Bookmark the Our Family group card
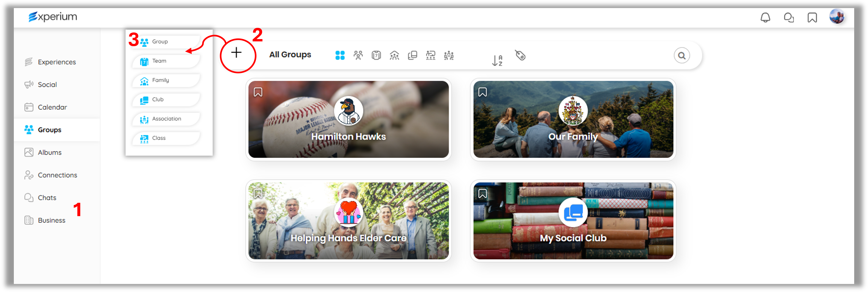 point(482,92)
